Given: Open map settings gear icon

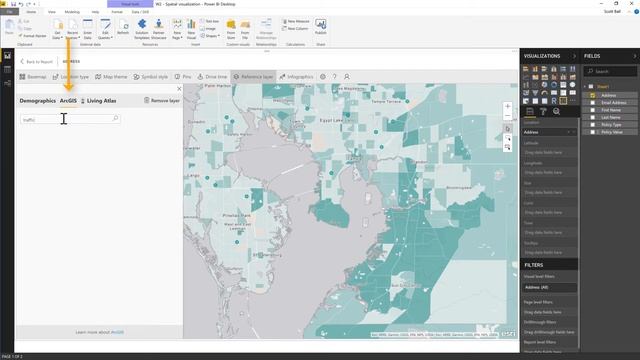Looking at the screenshot, I should (x=323, y=77).
